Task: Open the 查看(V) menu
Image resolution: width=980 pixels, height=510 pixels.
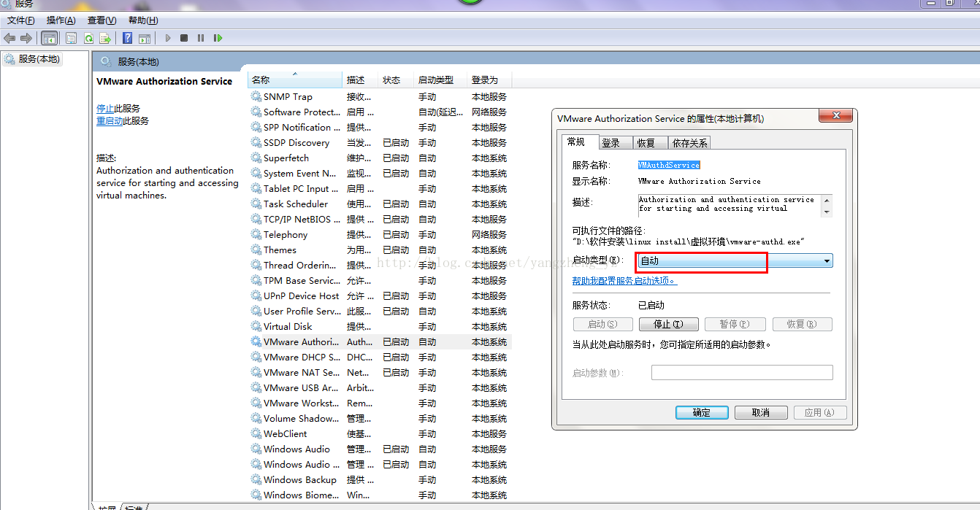Action: (102, 20)
